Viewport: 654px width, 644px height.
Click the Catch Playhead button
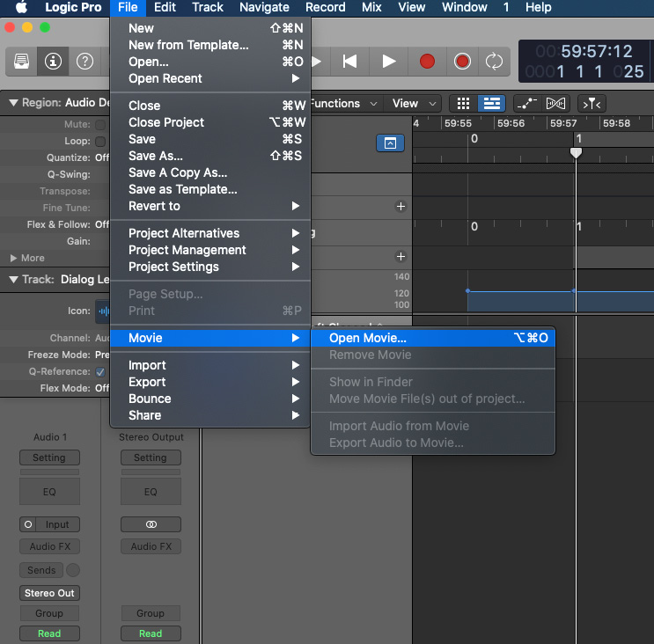592,103
